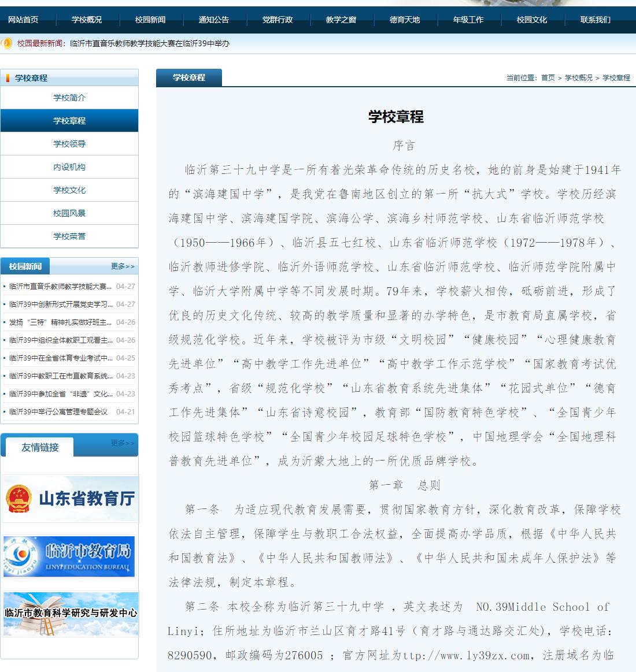Switch to the 学校章程 content tab
This screenshot has width=636, height=672.
tap(188, 77)
